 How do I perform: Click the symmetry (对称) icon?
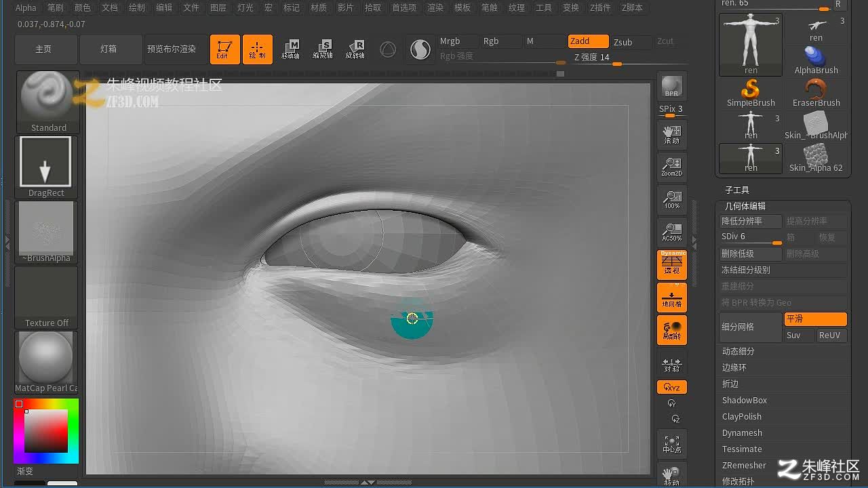pos(671,365)
